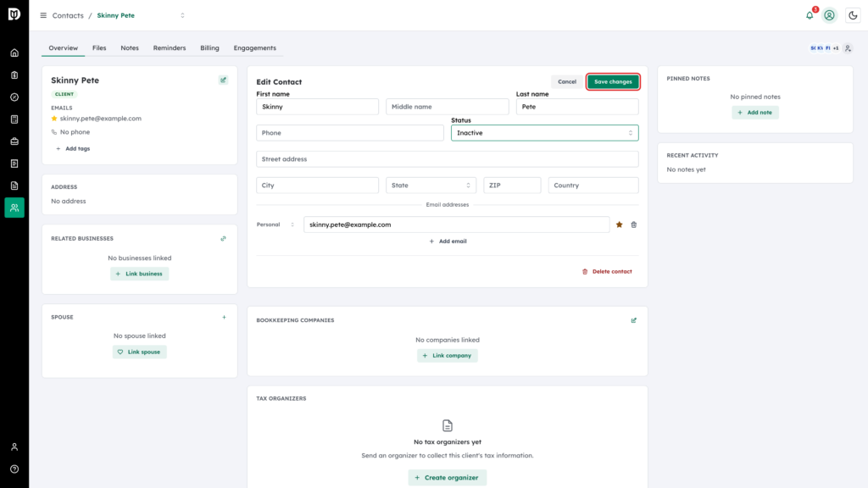Click the link icon in Related Businesses
The image size is (868, 488).
pyautogui.click(x=224, y=239)
